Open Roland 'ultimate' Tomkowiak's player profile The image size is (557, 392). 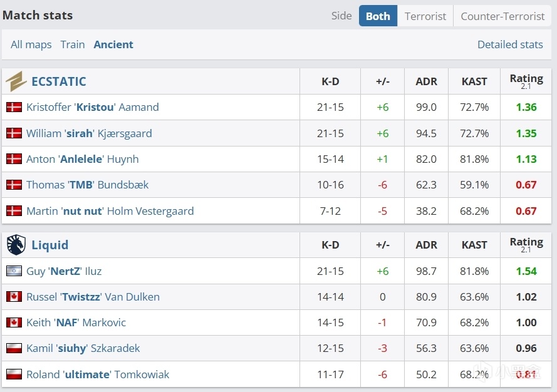98,374
